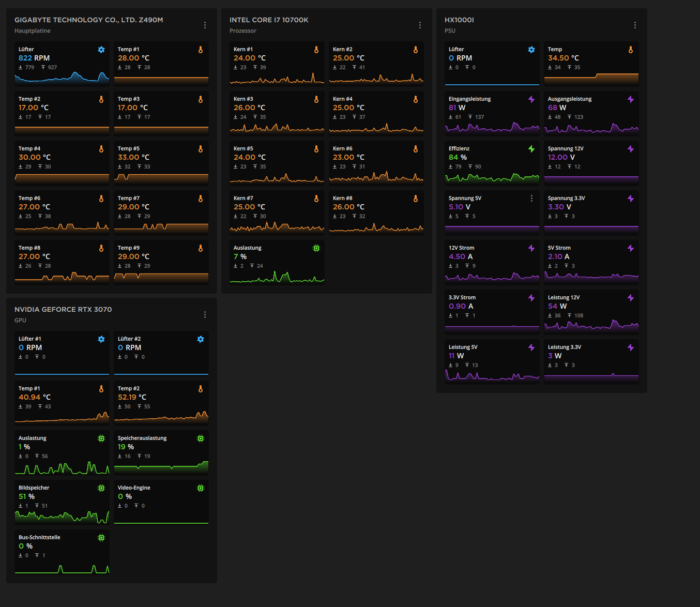Click the 51 % Bildspeicher value
The image size is (700, 607).
tap(26, 496)
